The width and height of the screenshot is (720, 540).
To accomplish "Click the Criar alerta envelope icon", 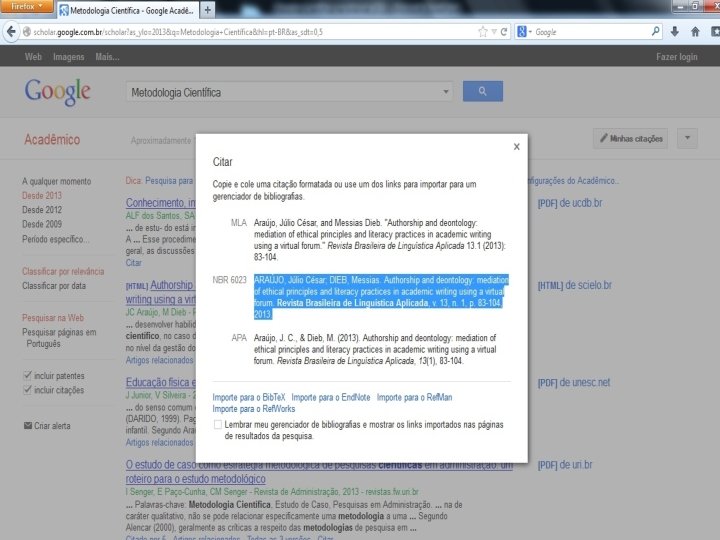I will [x=28, y=426].
